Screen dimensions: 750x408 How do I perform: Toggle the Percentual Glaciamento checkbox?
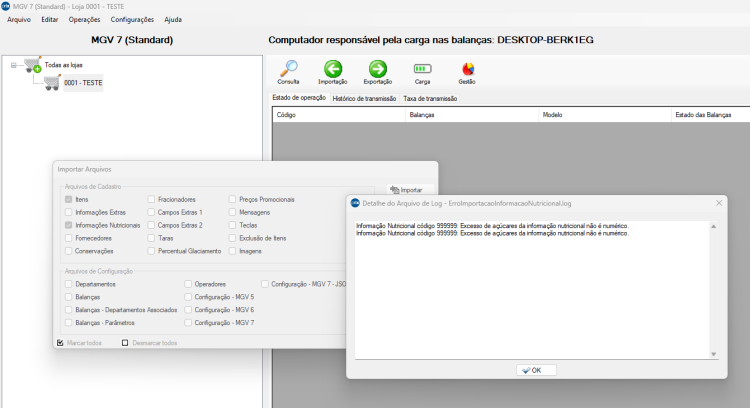pos(151,251)
